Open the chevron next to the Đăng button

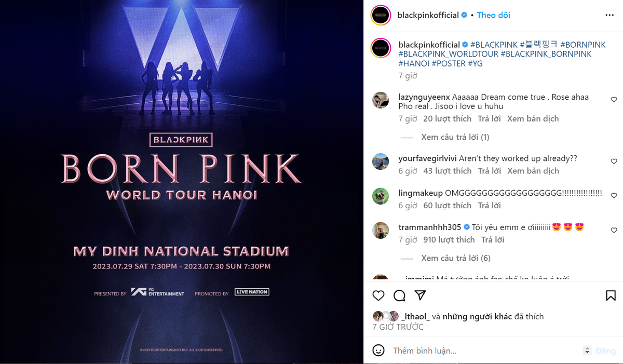pos(587,350)
